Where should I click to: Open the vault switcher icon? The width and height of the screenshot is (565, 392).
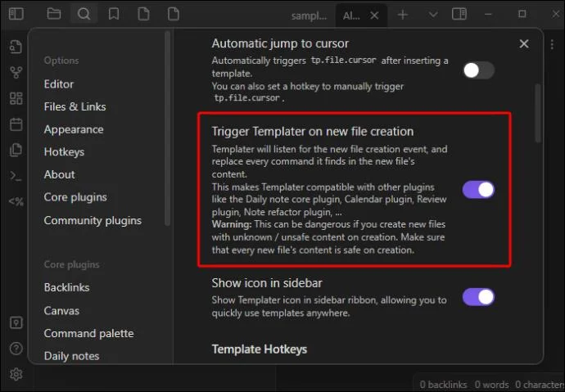[16, 323]
